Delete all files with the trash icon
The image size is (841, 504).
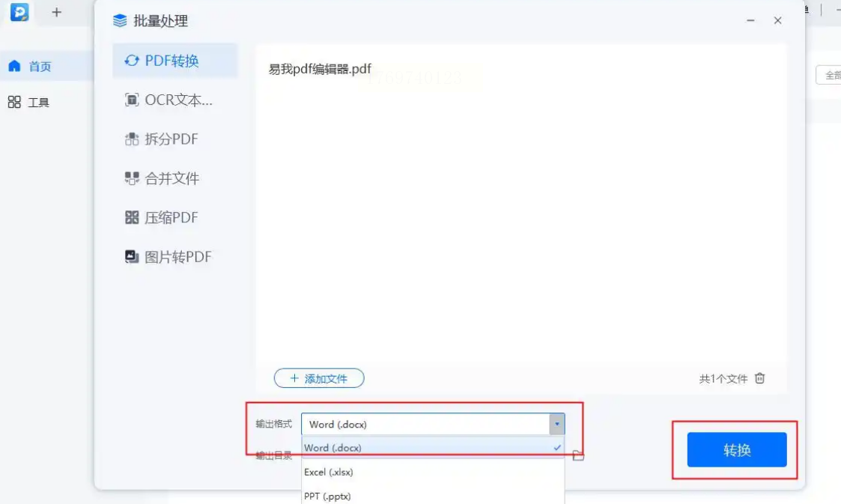[759, 378]
